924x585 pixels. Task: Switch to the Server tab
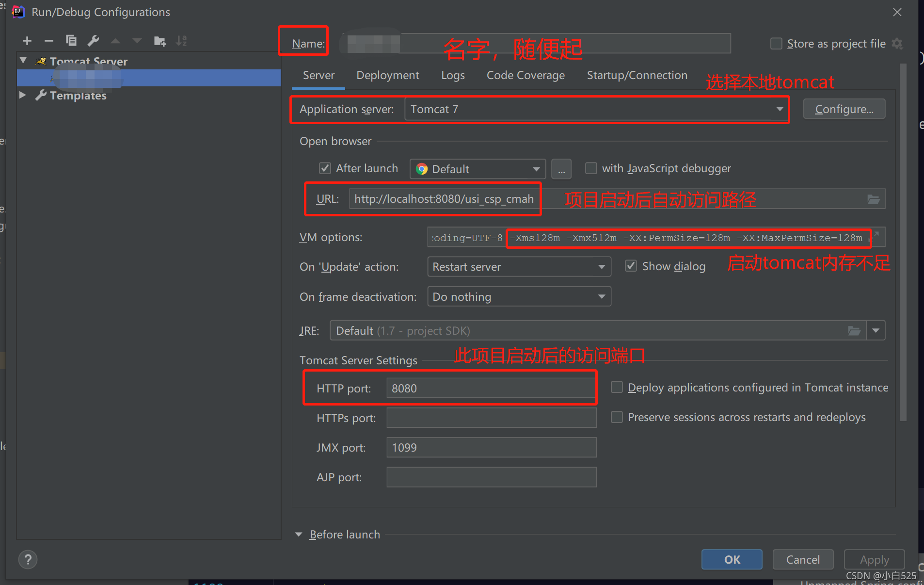click(x=319, y=76)
